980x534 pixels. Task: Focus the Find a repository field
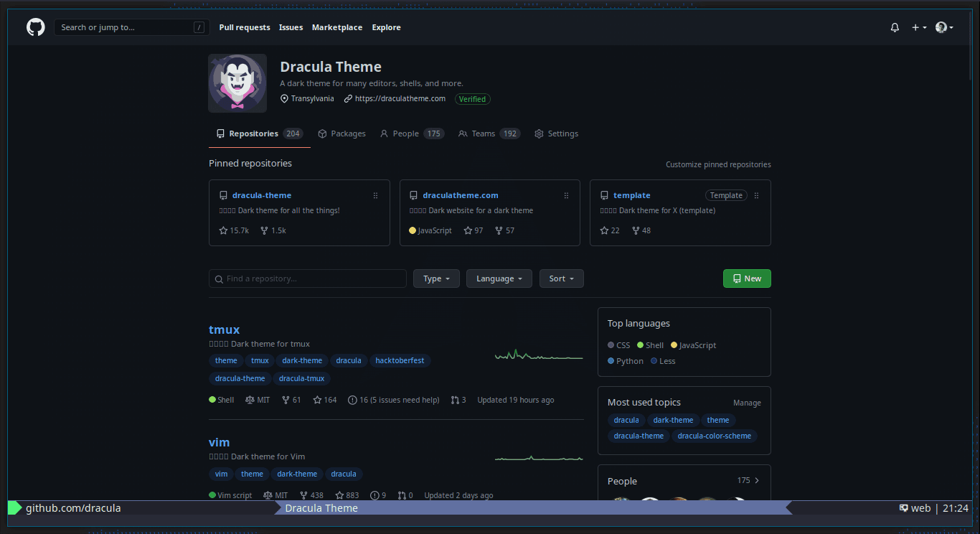[308, 278]
